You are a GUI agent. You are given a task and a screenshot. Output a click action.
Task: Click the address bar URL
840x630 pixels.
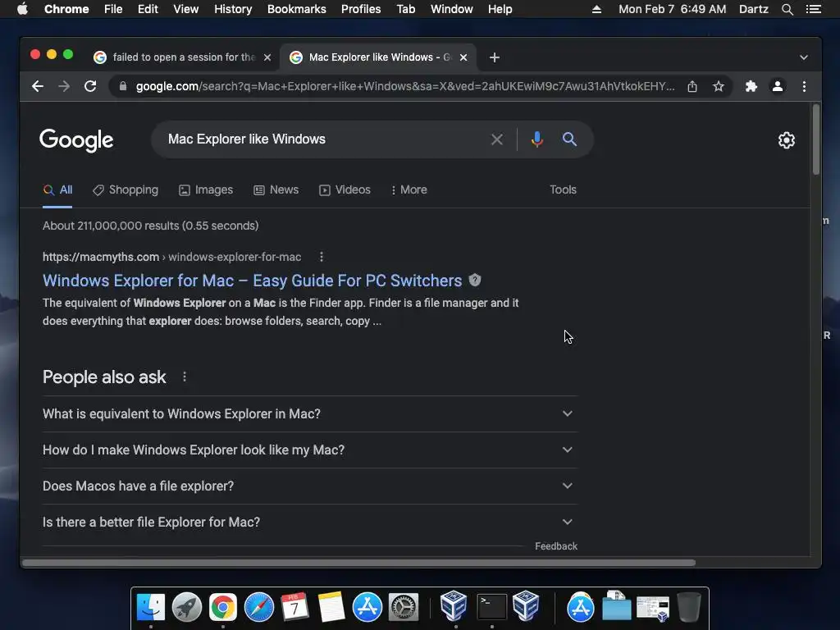[x=404, y=86]
